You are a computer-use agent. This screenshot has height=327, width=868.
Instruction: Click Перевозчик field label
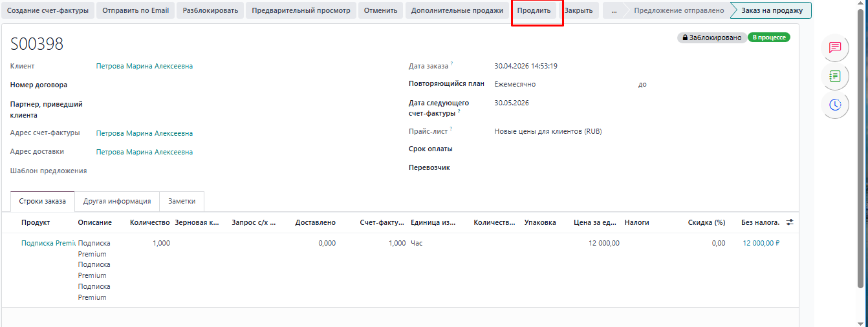point(429,167)
